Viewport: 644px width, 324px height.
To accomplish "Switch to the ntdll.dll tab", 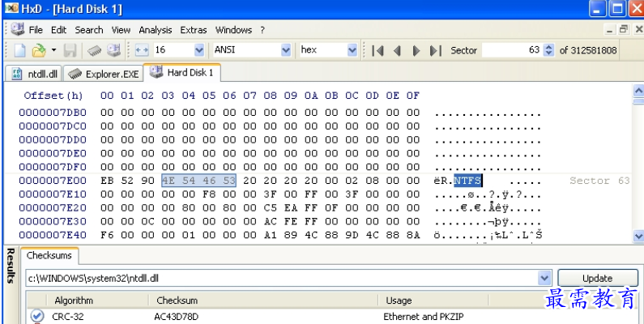I will pyautogui.click(x=34, y=74).
